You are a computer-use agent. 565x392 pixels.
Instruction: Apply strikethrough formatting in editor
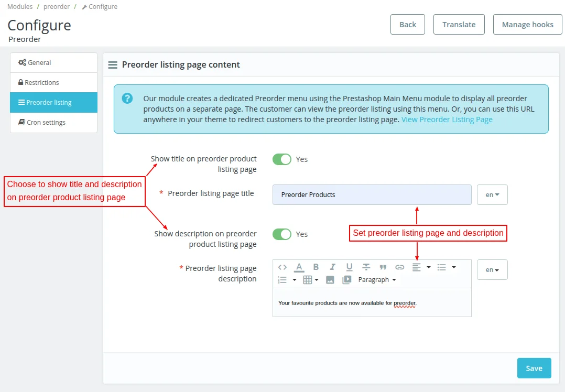[366, 267]
